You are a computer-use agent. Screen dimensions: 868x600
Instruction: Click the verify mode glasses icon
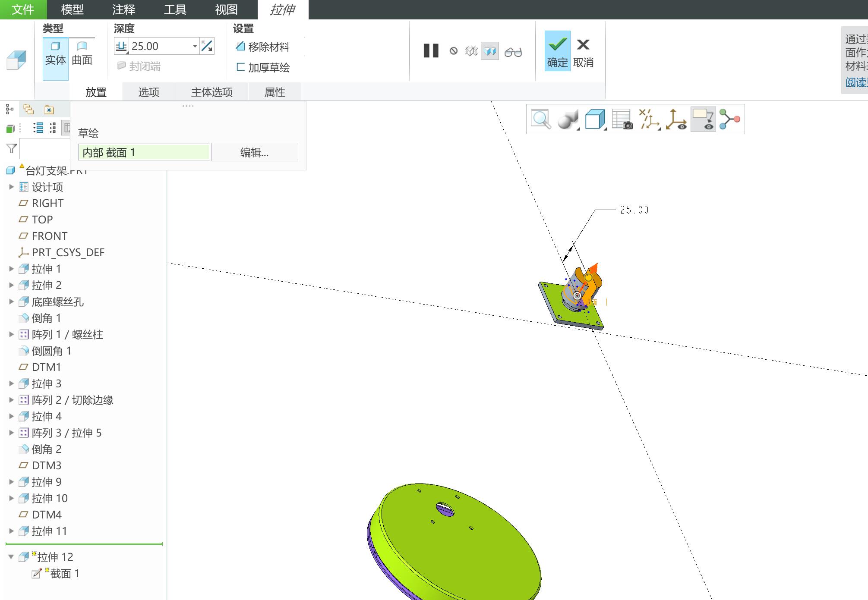[513, 52]
